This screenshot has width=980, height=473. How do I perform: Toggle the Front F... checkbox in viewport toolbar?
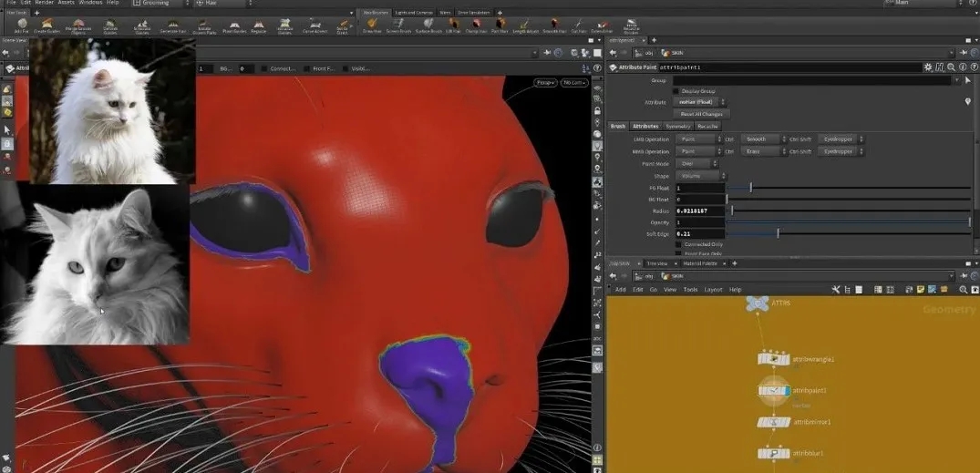307,68
